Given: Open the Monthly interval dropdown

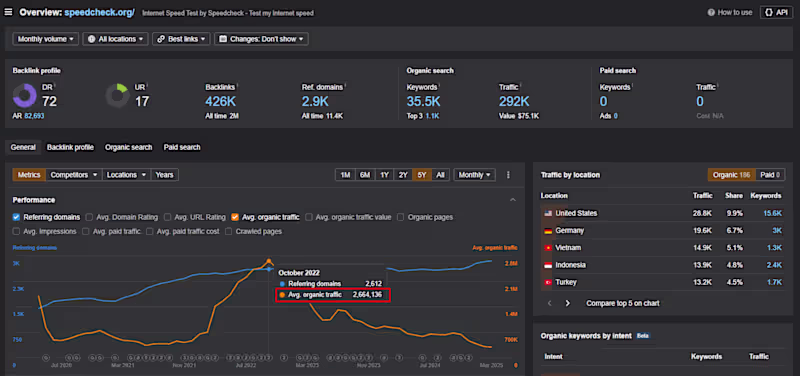Looking at the screenshot, I should coord(474,175).
